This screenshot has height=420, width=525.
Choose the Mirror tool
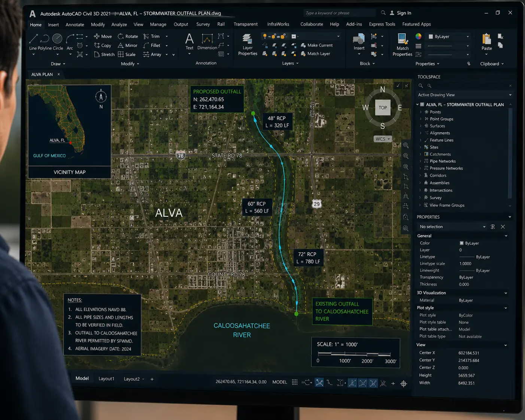click(x=128, y=45)
